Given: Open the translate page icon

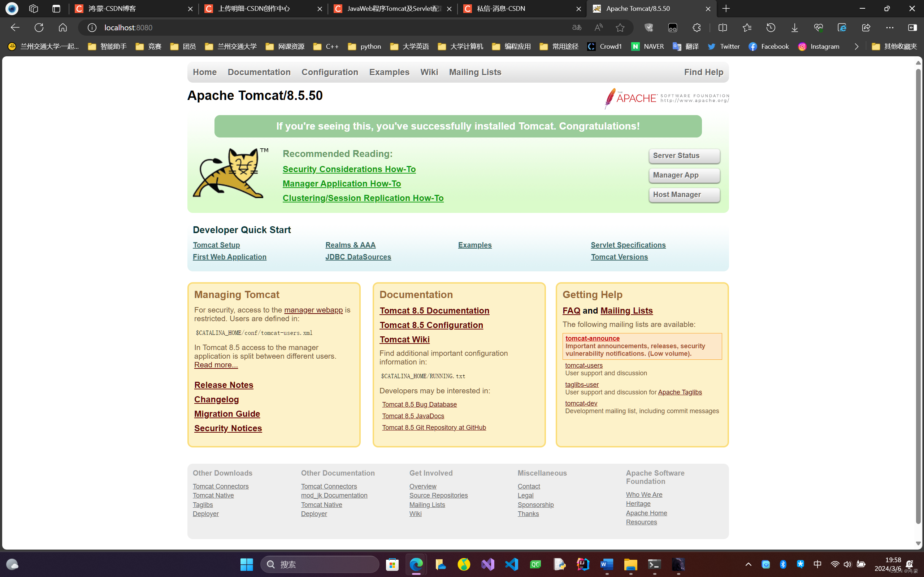Looking at the screenshot, I should coord(577,27).
